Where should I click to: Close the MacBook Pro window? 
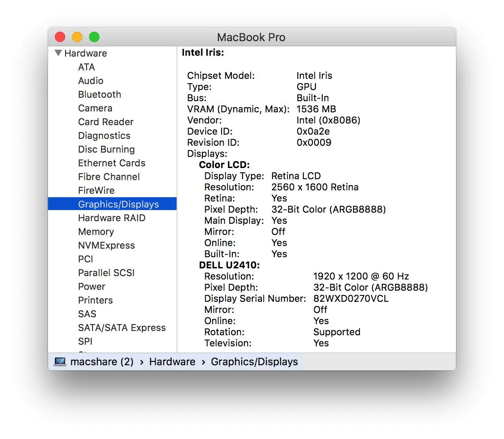[60, 37]
